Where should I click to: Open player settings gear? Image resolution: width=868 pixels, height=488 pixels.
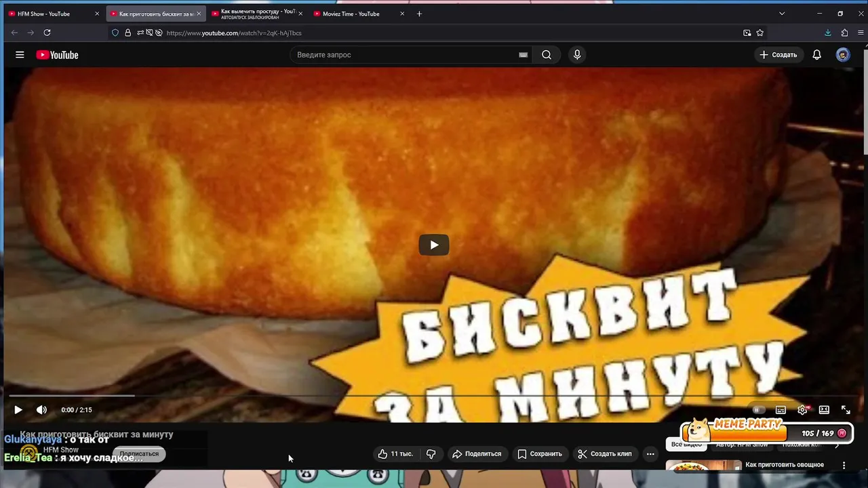(x=803, y=409)
